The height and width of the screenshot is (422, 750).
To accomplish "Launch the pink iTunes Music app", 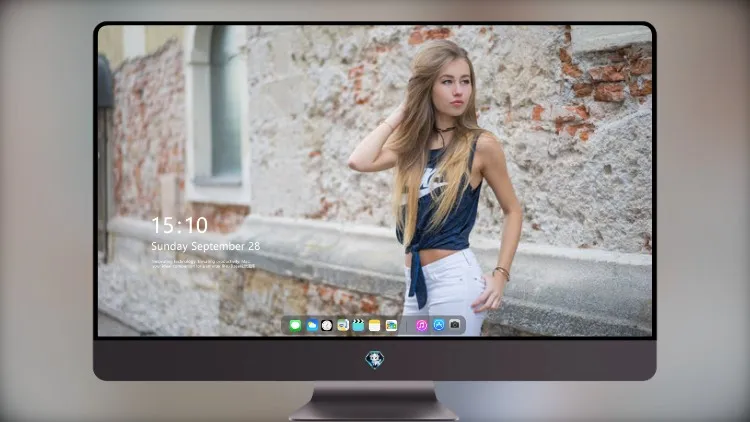I will coord(421,326).
